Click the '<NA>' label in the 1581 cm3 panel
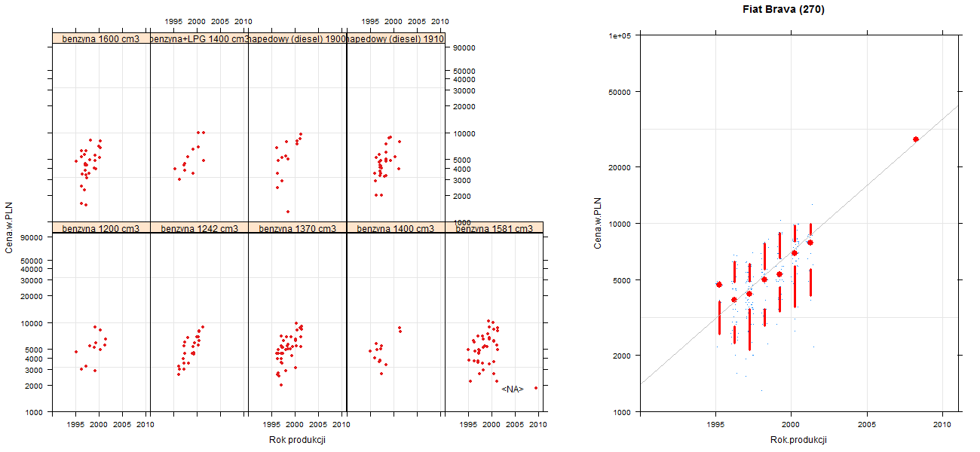The image size is (980, 452). 512,389
